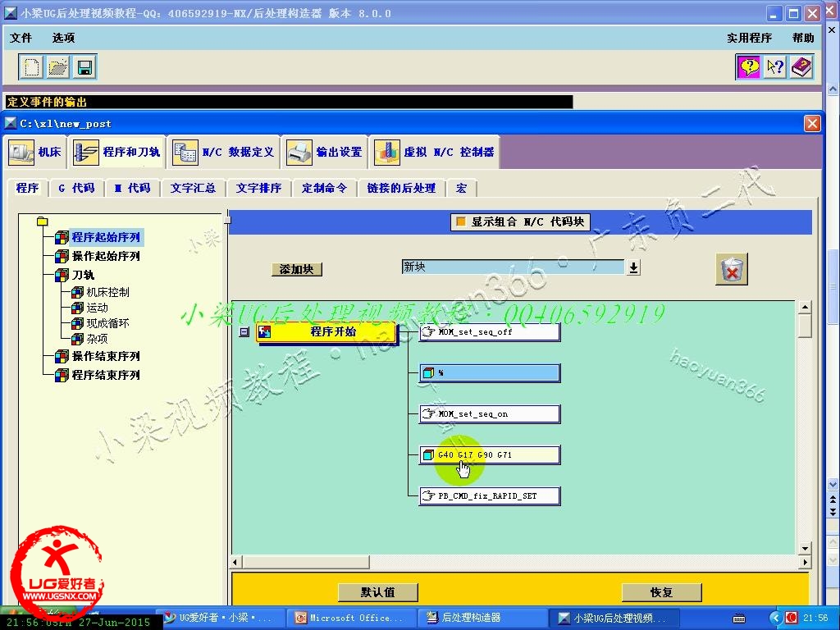Toggle 显示组合 N/C 代码块 checkbox
The height and width of the screenshot is (630, 840).
460,221
